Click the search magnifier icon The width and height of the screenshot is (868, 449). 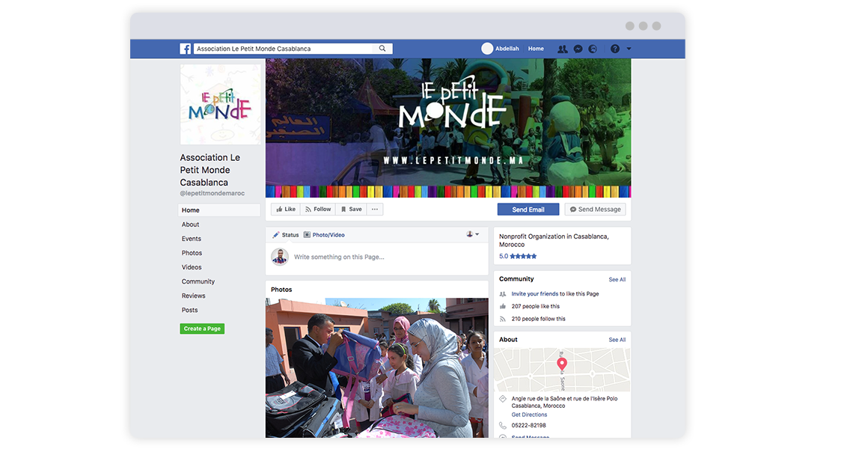point(382,49)
